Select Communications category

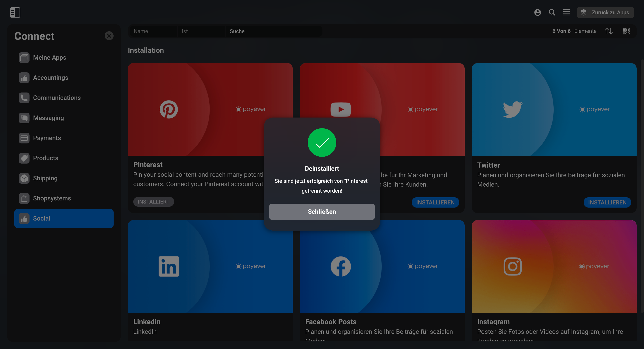click(x=64, y=98)
